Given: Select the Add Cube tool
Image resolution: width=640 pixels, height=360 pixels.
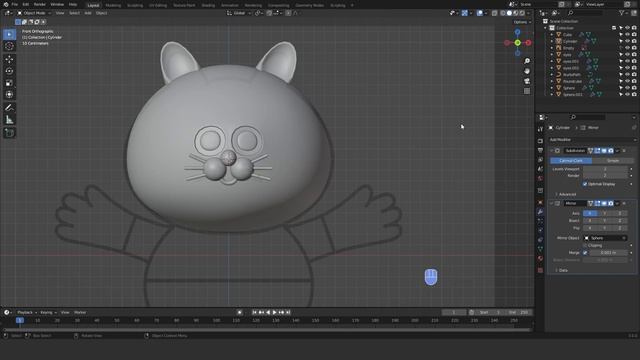Looking at the screenshot, I should click(9, 133).
